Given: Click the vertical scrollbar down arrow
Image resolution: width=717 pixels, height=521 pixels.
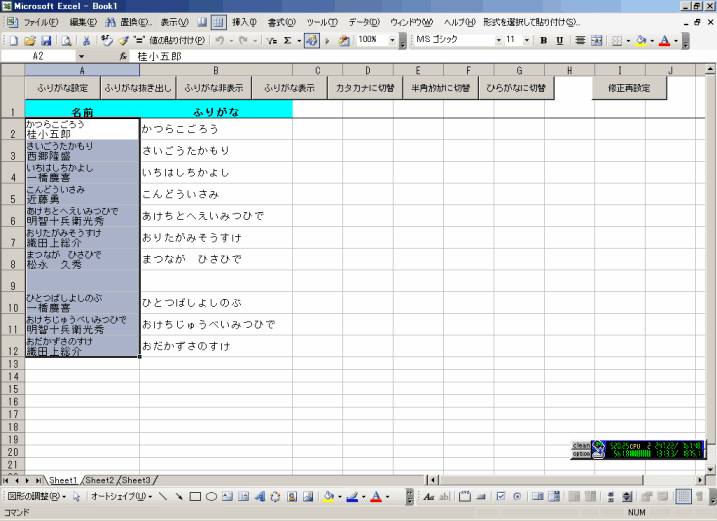Looking at the screenshot, I should click(710, 469).
